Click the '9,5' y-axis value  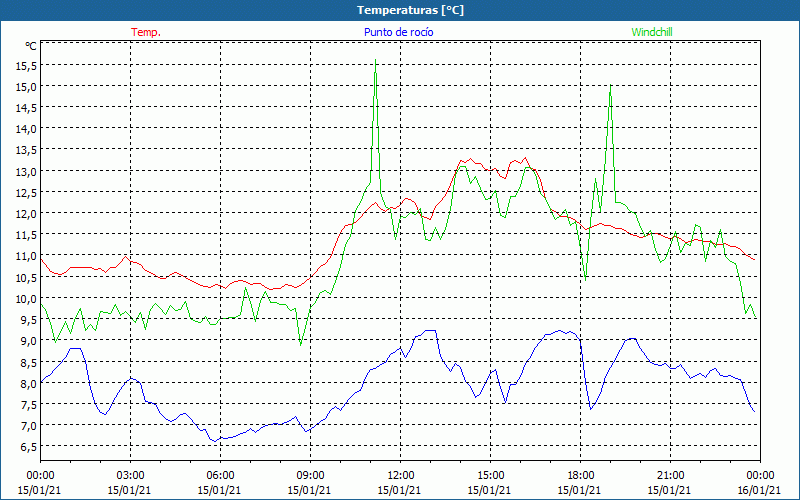click(28, 320)
